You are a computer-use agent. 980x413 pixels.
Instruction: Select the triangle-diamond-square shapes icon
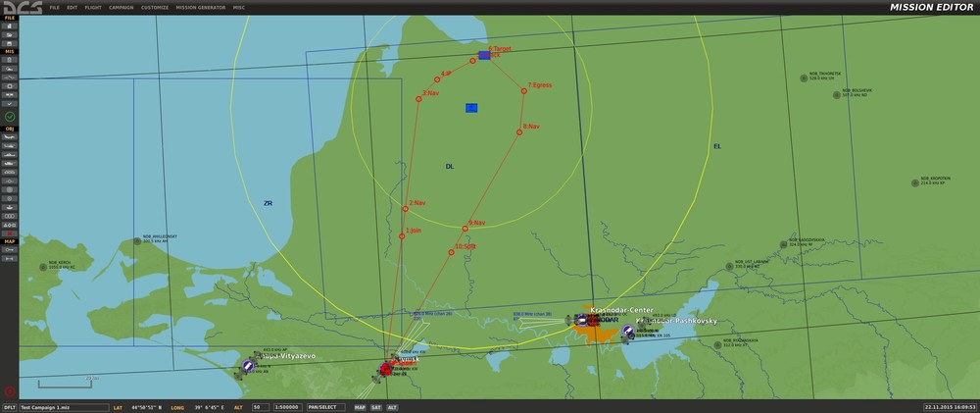(x=10, y=225)
